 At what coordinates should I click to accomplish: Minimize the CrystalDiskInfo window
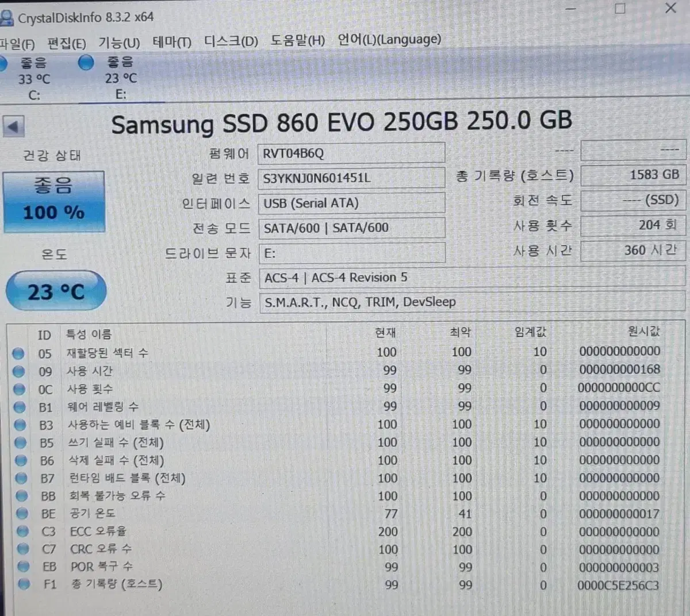click(570, 9)
